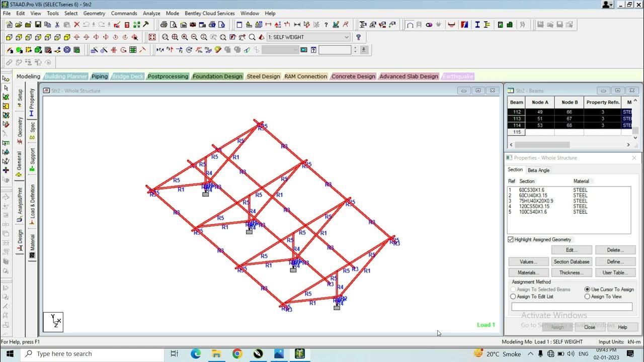Click the Print icon in toolbar
The height and width of the screenshot is (362, 644).
click(x=164, y=24)
